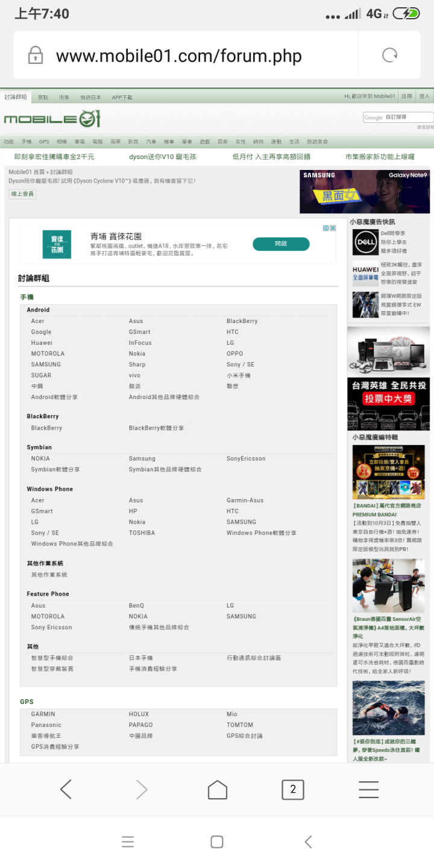Image resolution: width=434 pixels, height=868 pixels.
Task: Open the 日本手機 forum
Action: point(140,658)
